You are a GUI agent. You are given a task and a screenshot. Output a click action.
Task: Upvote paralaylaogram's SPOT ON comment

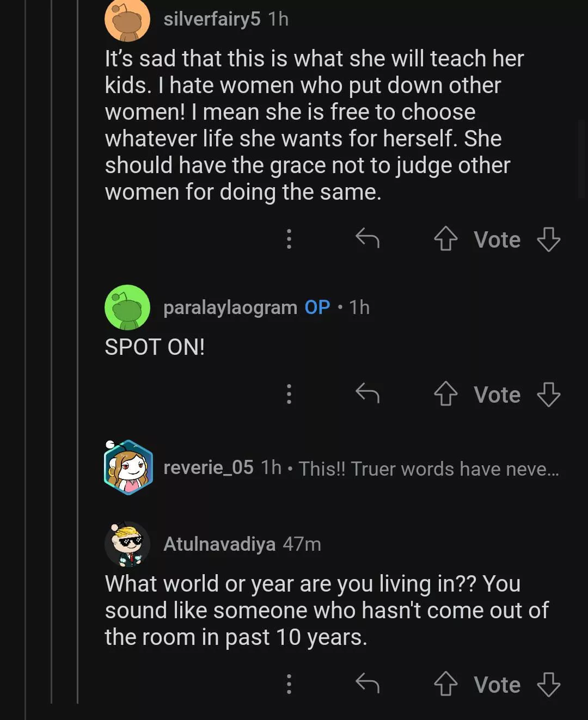(x=445, y=393)
